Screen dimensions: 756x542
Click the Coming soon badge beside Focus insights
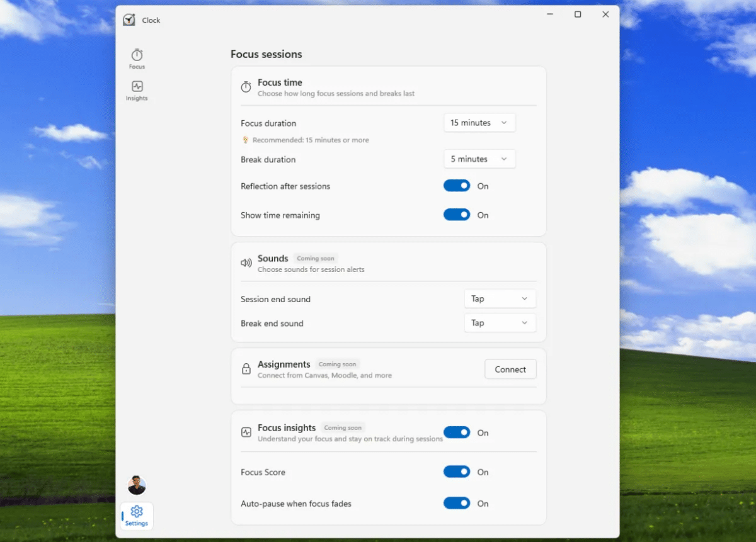(x=343, y=428)
